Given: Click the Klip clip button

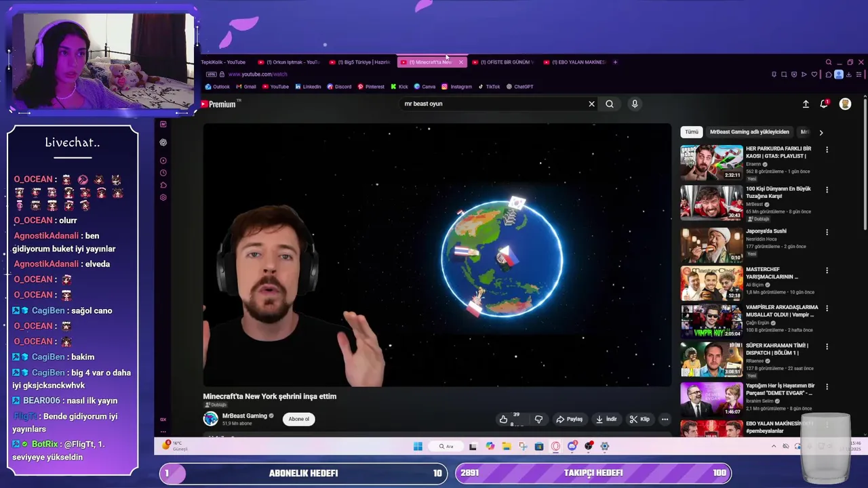Looking at the screenshot, I should [639, 419].
